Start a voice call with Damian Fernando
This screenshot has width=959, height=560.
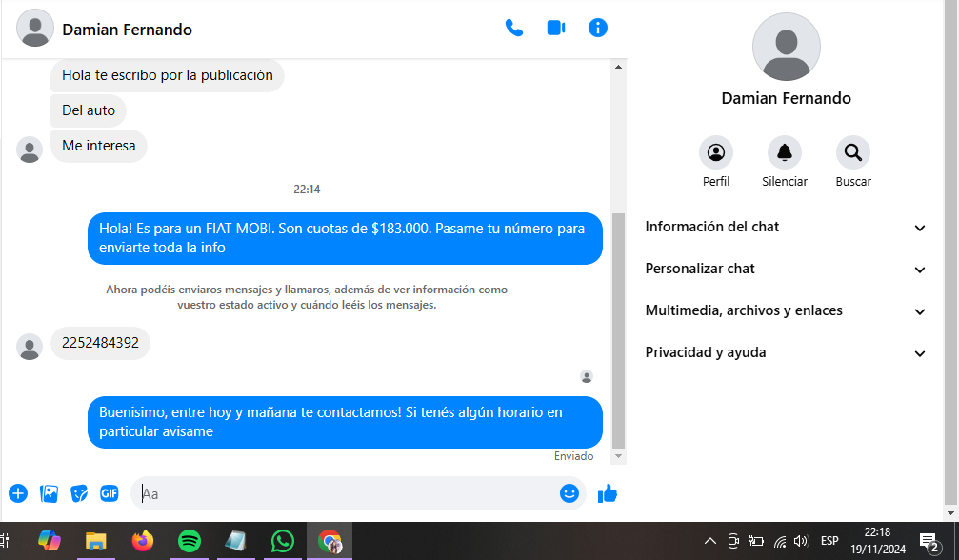coord(514,29)
